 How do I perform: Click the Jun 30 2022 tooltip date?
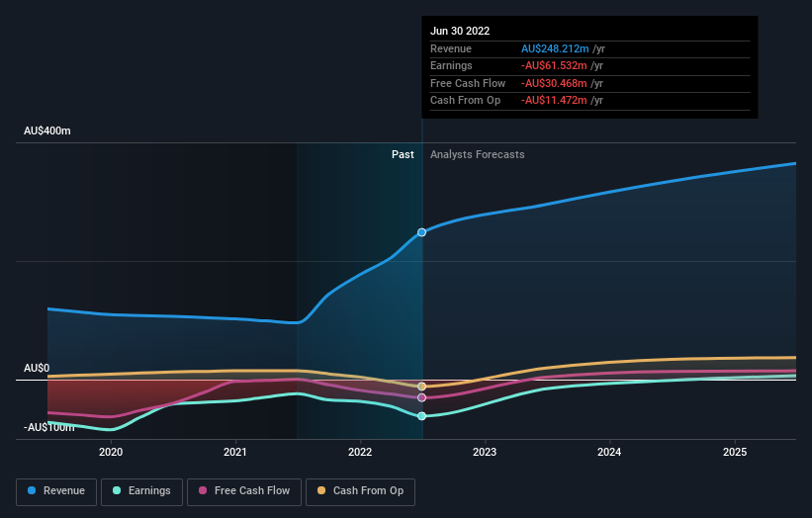(x=460, y=31)
